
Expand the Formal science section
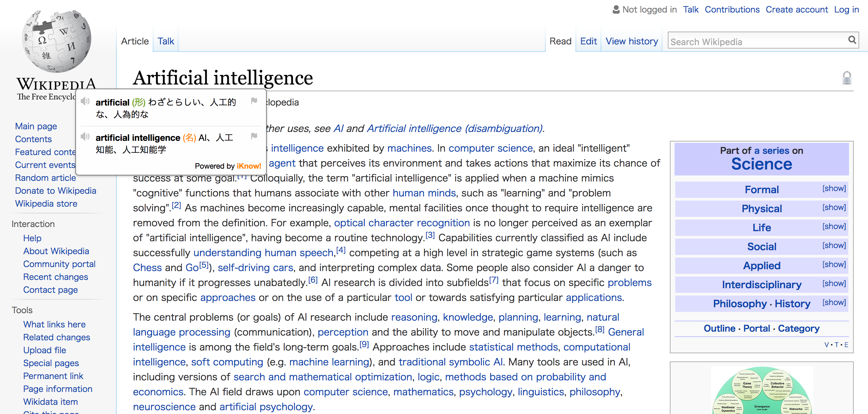(x=834, y=188)
